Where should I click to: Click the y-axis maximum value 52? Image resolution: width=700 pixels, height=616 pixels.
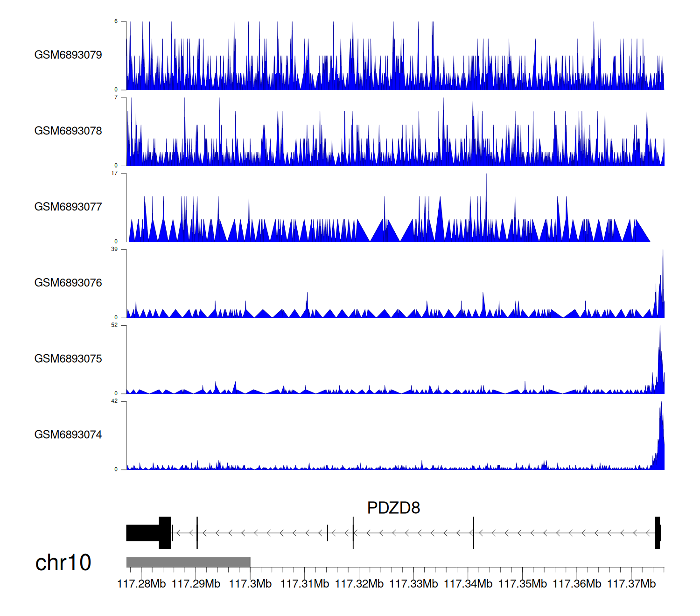tap(114, 325)
